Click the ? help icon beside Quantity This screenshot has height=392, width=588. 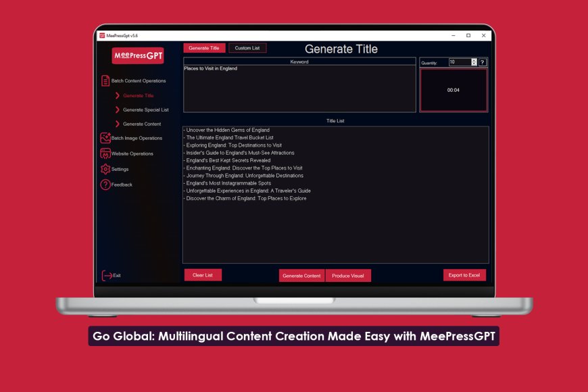coord(483,62)
